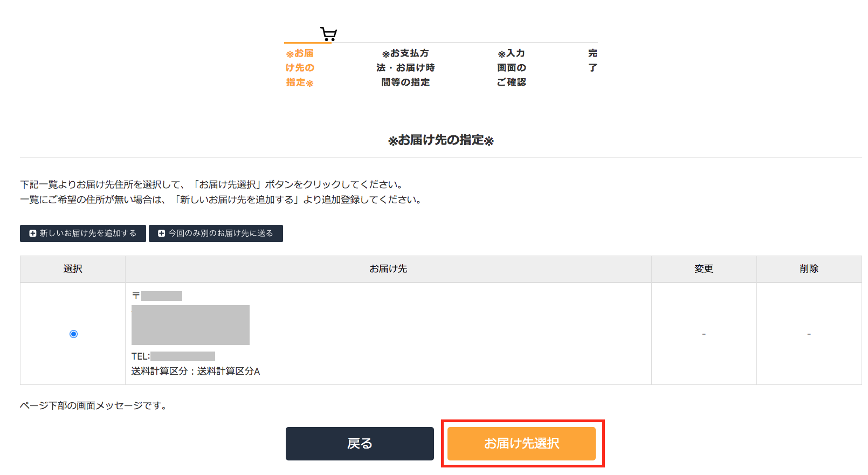Click the masked TEL phone number
This screenshot has width=868, height=475.
[x=183, y=356]
